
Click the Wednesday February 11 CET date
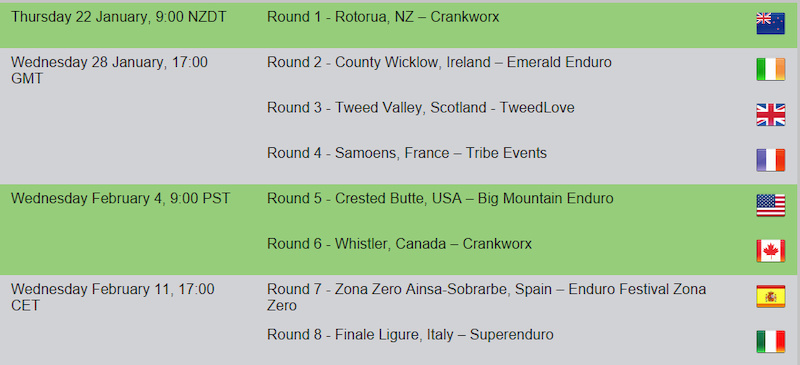pyautogui.click(x=113, y=297)
